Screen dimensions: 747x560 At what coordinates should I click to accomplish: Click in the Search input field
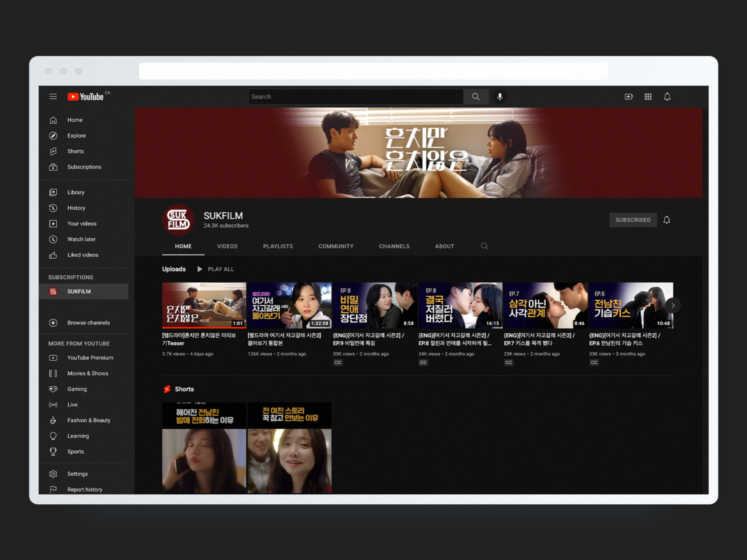[x=356, y=97]
